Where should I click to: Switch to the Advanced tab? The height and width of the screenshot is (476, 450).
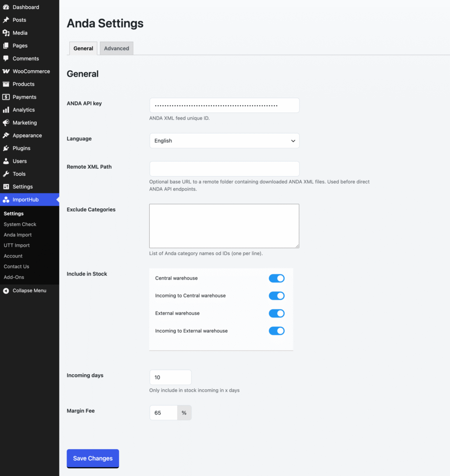click(x=117, y=48)
